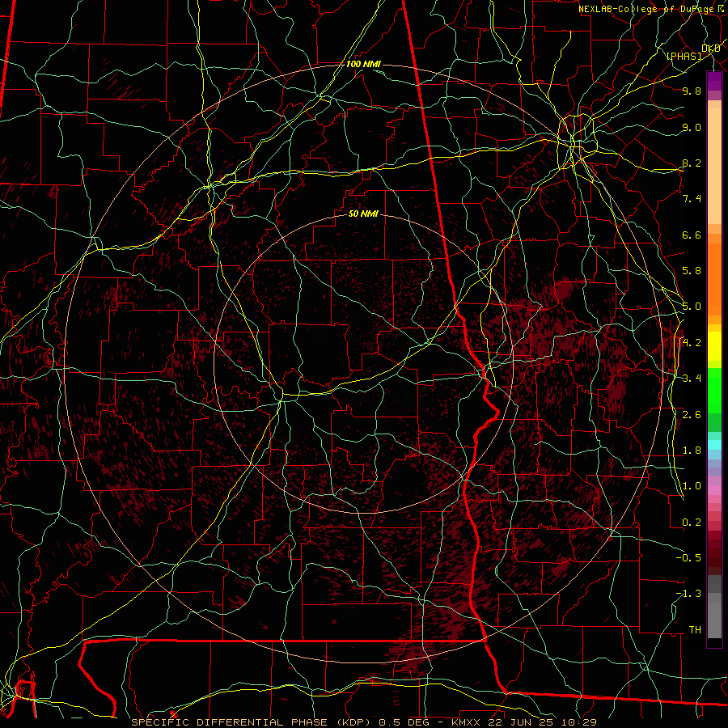728x728 pixels.
Task: Click the 3.4 value on the color scale
Action: click(x=692, y=379)
